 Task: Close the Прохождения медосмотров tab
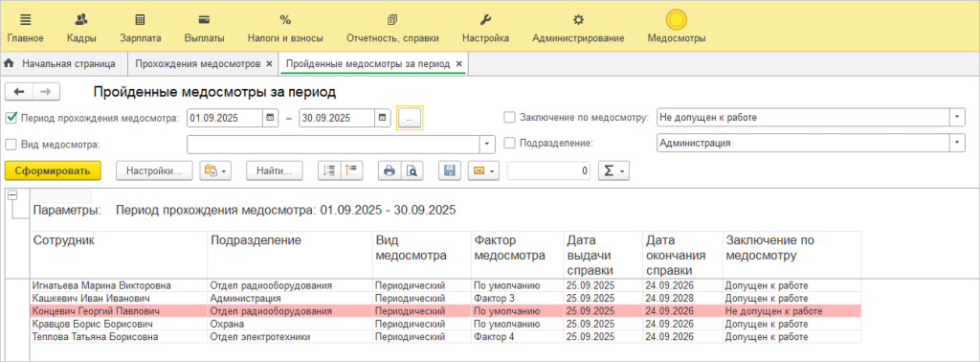[x=269, y=64]
